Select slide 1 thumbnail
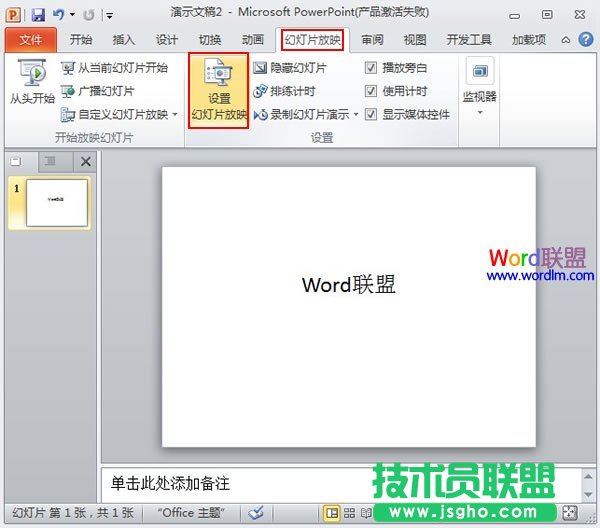 57,203
